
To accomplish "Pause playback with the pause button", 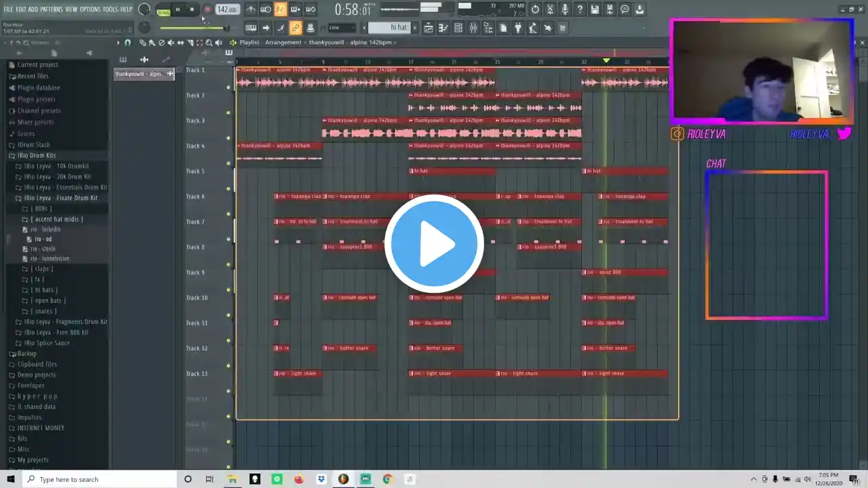I will pyautogui.click(x=178, y=9).
